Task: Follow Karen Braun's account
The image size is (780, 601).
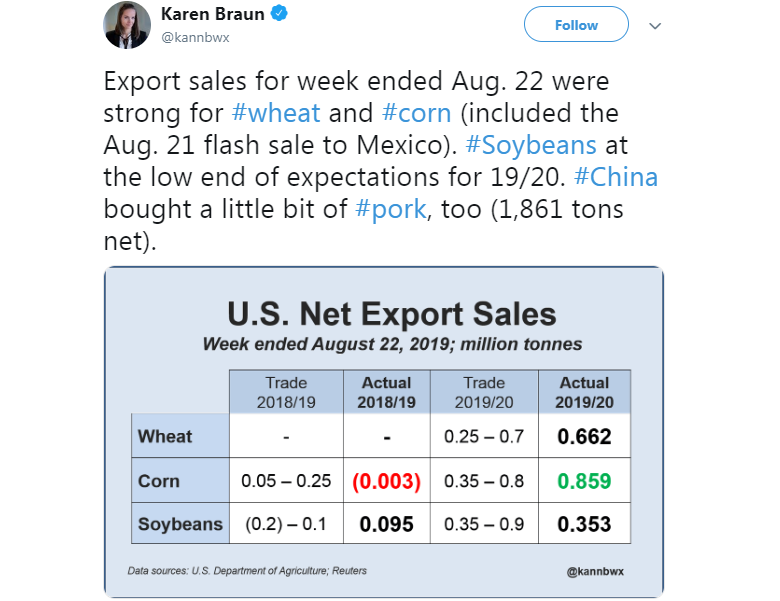Action: click(x=576, y=25)
